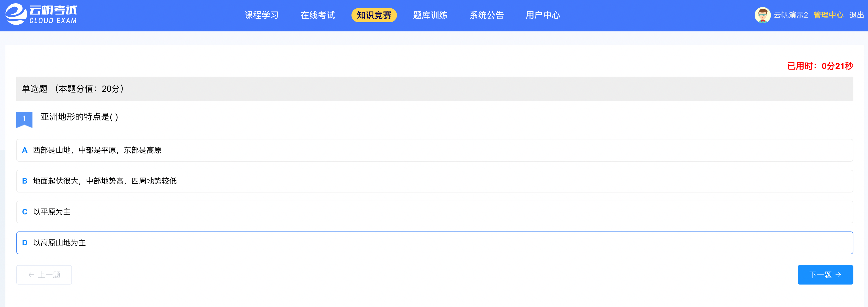Select option C 以平原为主
868x307 pixels.
[x=435, y=212]
